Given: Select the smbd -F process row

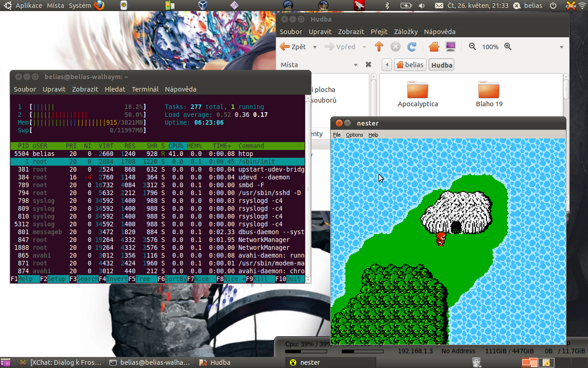Looking at the screenshot, I should pyautogui.click(x=158, y=185).
